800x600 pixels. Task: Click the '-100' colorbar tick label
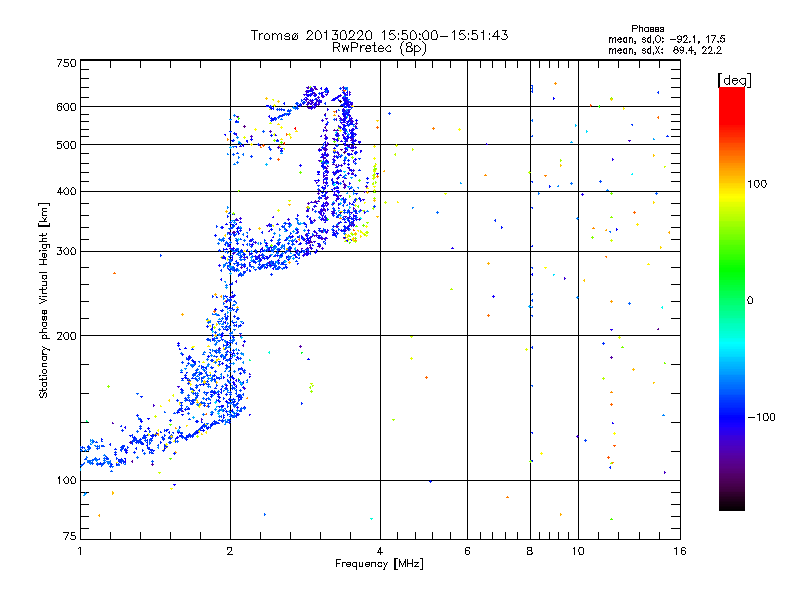click(x=761, y=417)
